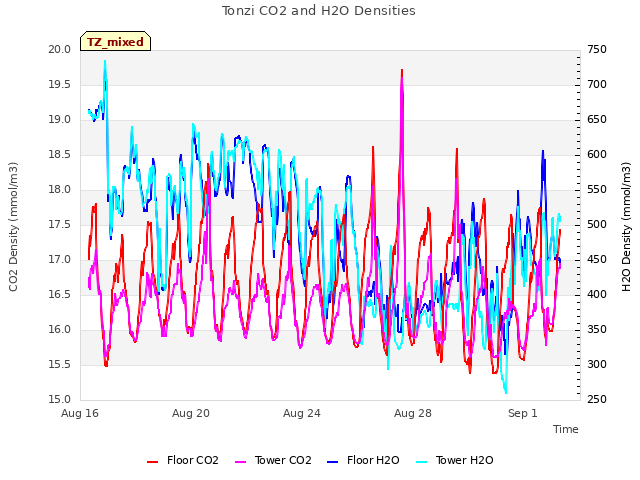640x480 pixels.
Task: Click the chart title Tonzi CO2 and H2O Densities
Action: [319, 10]
